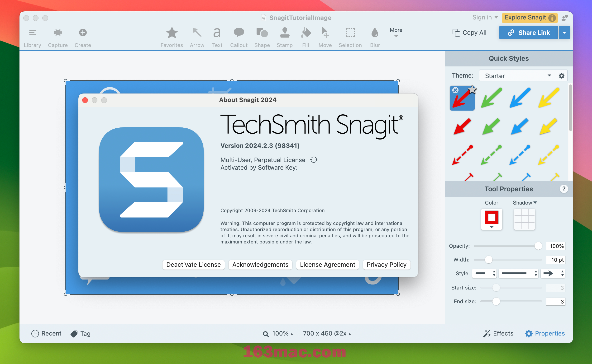Open the Share Link dropdown arrow
This screenshot has width=592, height=364.
coord(564,33)
